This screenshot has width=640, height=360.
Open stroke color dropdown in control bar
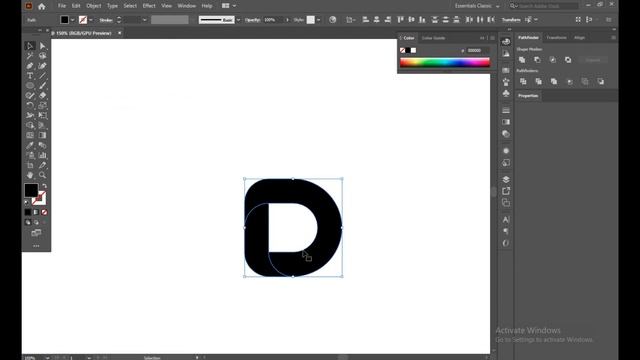pos(91,20)
